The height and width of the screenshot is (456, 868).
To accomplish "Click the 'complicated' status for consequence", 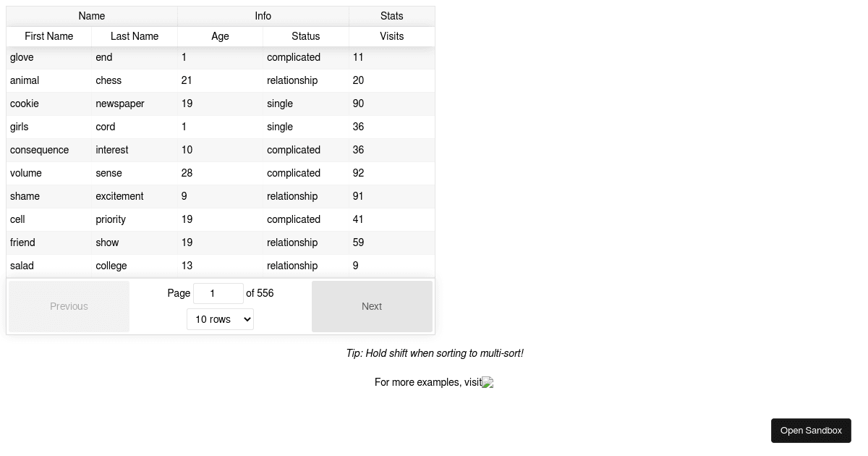I will click(x=294, y=150).
